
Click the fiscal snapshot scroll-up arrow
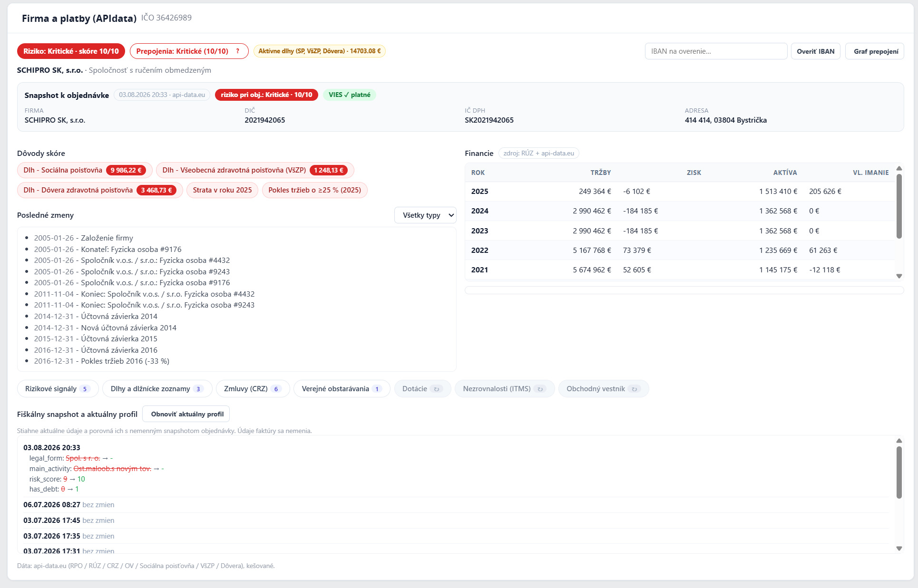(x=899, y=441)
